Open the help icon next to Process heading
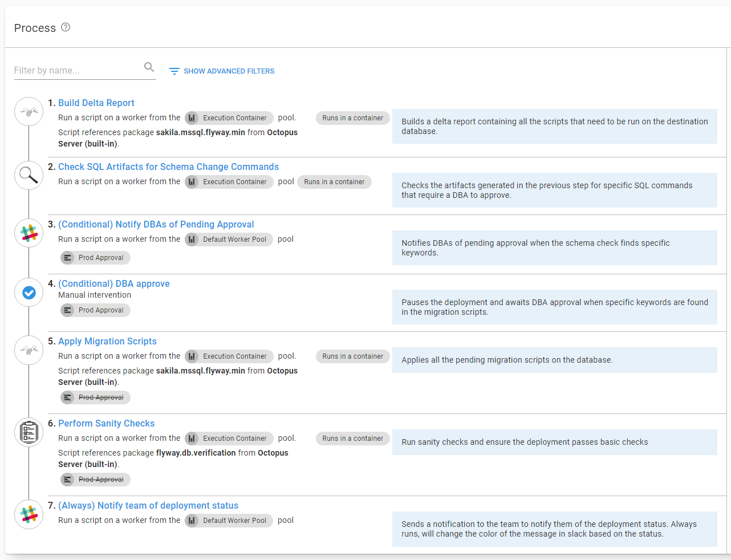 coord(66,27)
